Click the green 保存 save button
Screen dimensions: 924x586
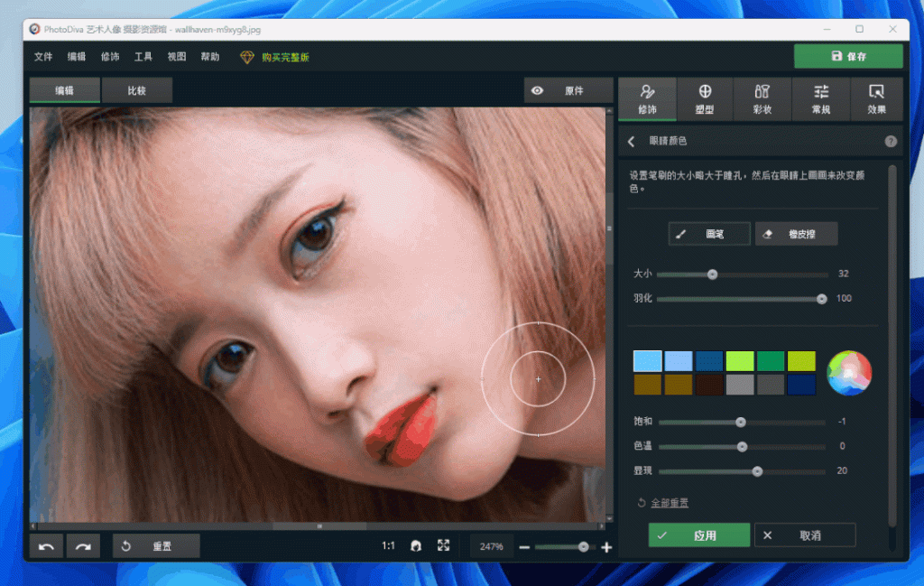[847, 56]
